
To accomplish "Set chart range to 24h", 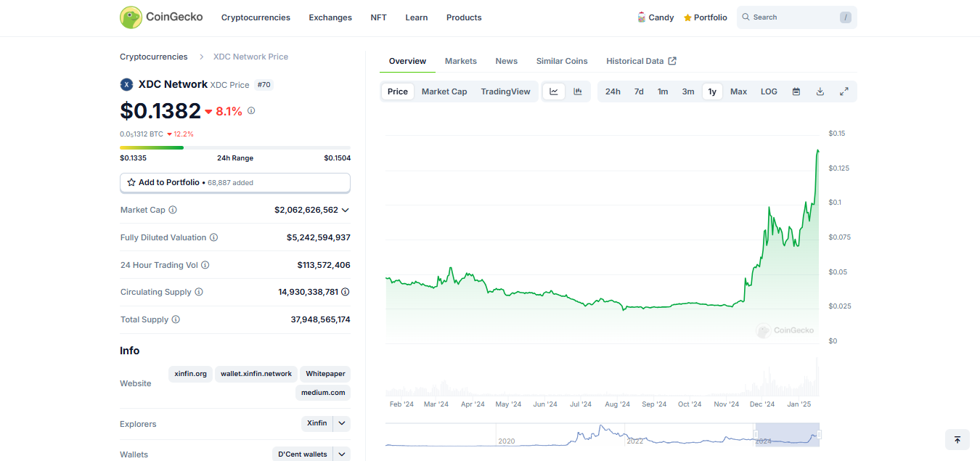I will pyautogui.click(x=613, y=91).
